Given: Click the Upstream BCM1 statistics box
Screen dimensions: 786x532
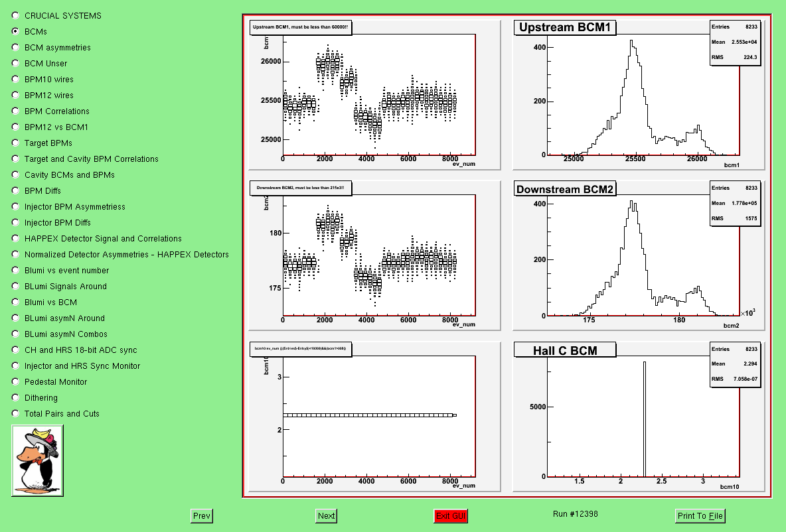Looking at the screenshot, I should pos(735,42).
